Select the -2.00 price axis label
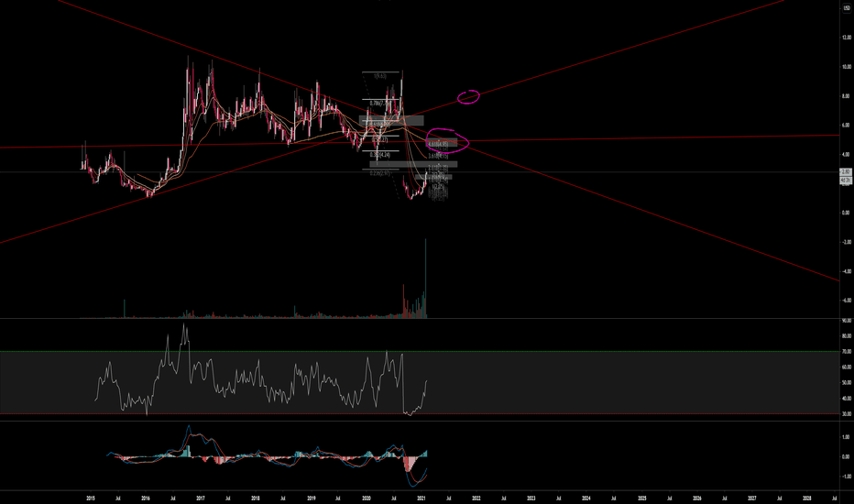The height and width of the screenshot is (504, 854). [x=847, y=242]
